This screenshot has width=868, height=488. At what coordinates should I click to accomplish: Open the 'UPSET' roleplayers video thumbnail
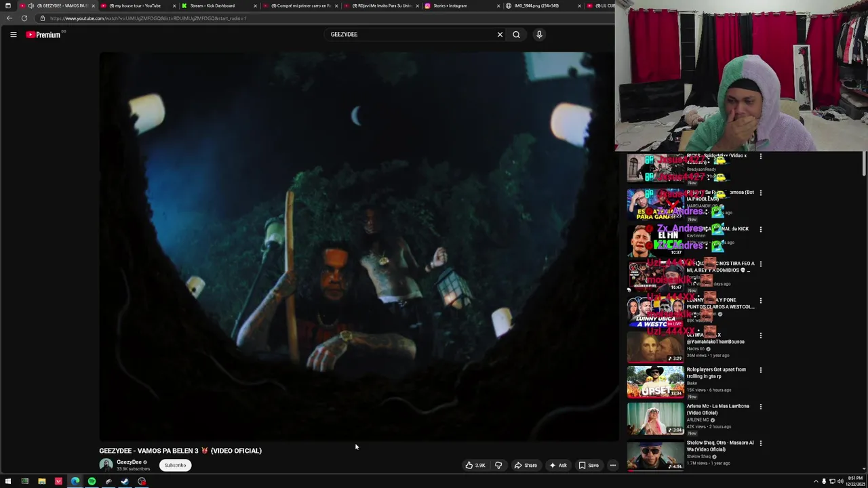[655, 382]
